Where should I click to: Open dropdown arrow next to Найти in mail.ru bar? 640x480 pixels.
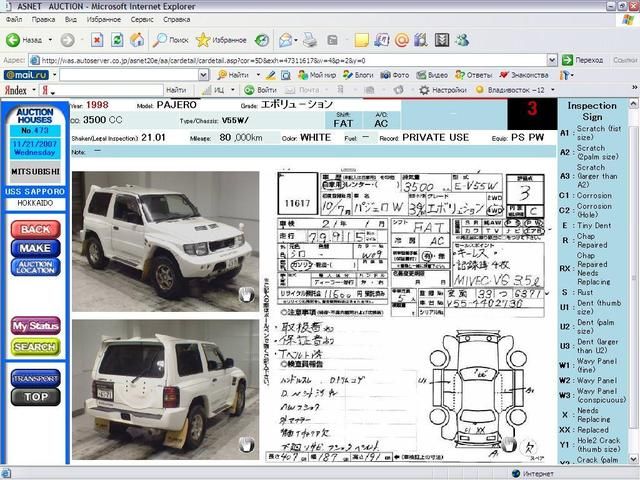click(258, 75)
